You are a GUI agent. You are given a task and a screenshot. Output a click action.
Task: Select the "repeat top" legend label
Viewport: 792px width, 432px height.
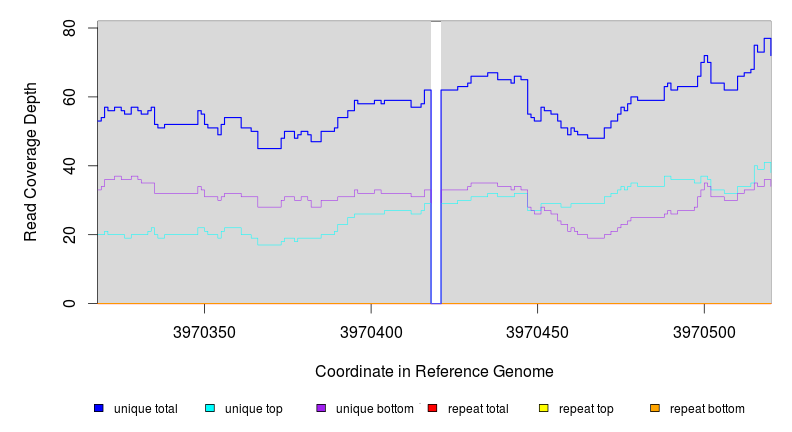(586, 409)
